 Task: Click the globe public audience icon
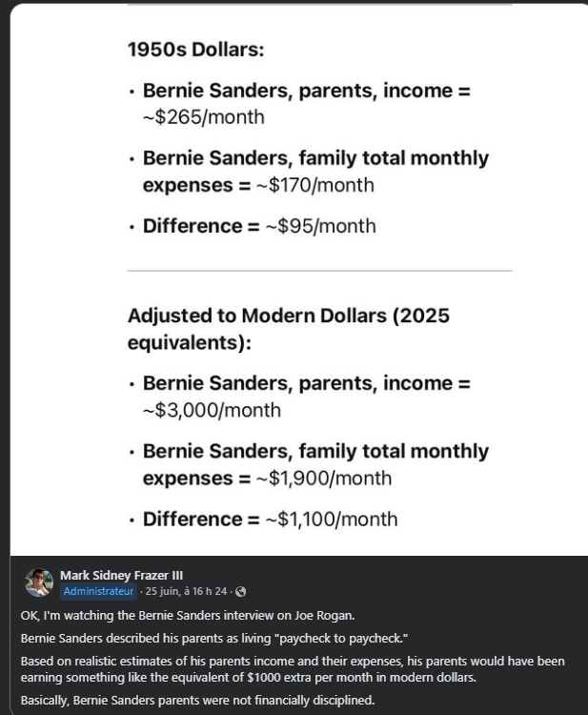click(x=241, y=591)
